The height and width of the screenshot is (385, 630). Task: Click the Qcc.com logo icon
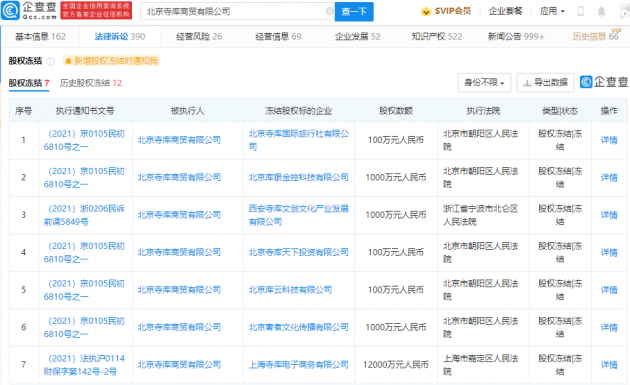10,10
